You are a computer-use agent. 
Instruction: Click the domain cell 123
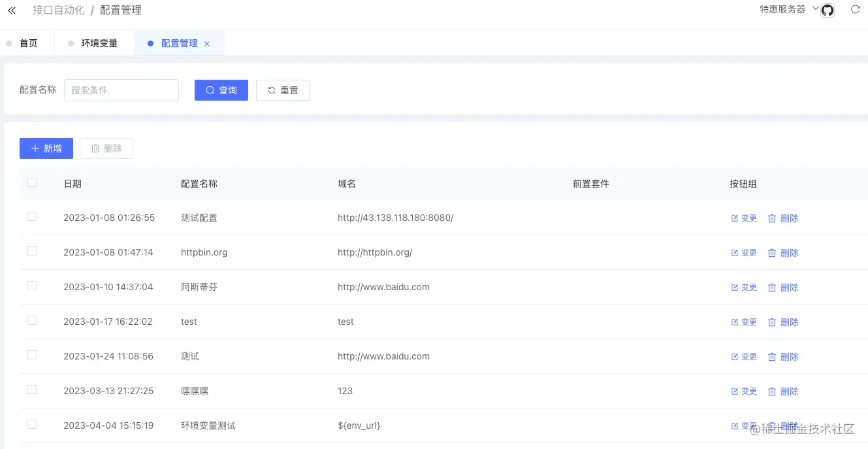click(345, 391)
